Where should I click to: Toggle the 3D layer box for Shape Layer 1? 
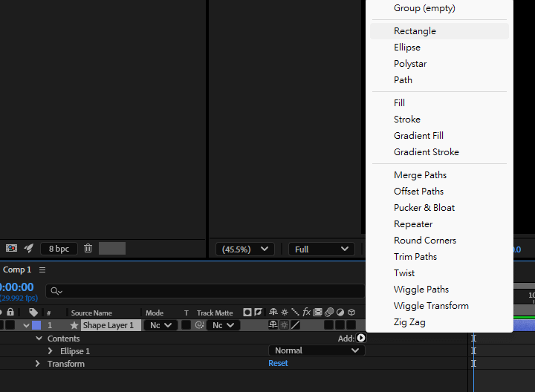tap(351, 325)
